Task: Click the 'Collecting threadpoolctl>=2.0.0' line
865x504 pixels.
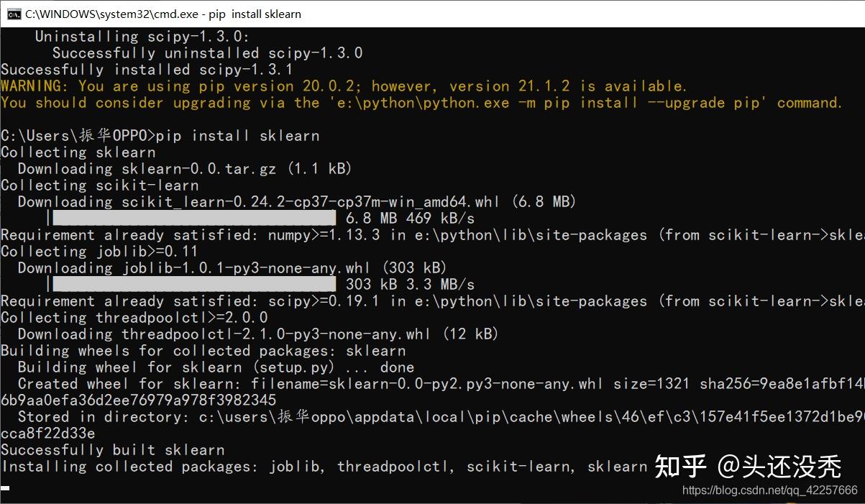Action: [x=134, y=318]
